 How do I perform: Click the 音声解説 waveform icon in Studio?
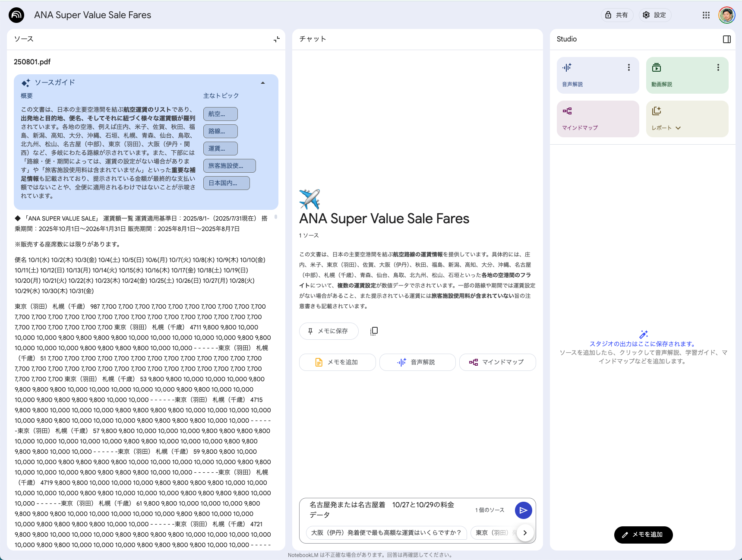pyautogui.click(x=567, y=67)
